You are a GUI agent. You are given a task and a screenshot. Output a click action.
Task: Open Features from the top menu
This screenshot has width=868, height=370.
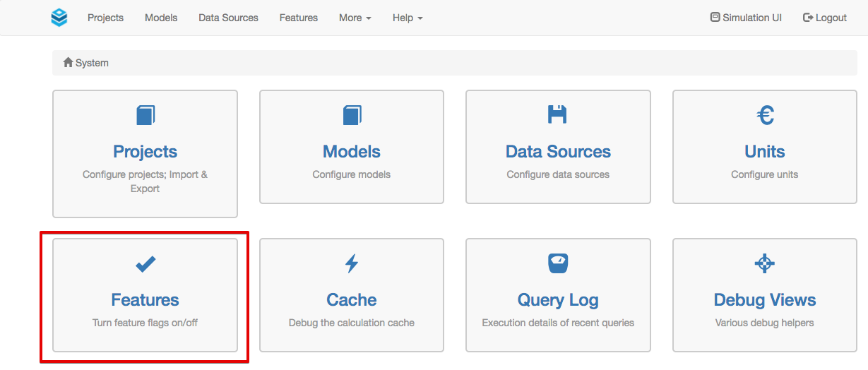pyautogui.click(x=298, y=18)
